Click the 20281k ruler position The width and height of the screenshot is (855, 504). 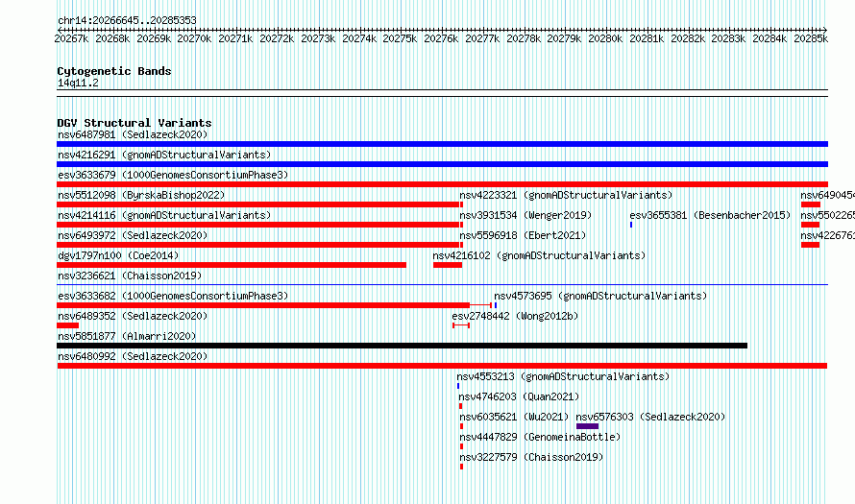(647, 38)
